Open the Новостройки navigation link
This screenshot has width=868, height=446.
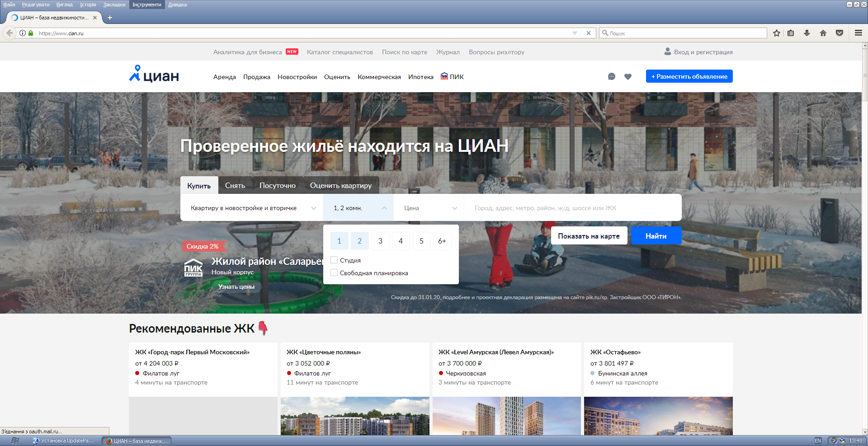(x=297, y=77)
